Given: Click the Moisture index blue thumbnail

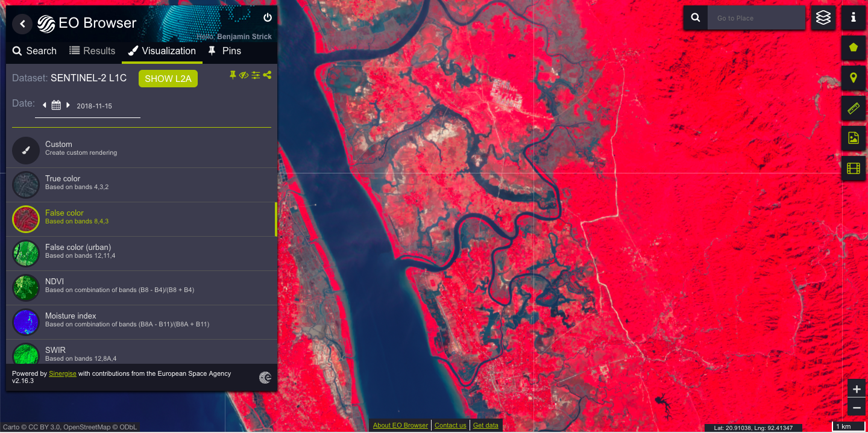Looking at the screenshot, I should [26, 322].
